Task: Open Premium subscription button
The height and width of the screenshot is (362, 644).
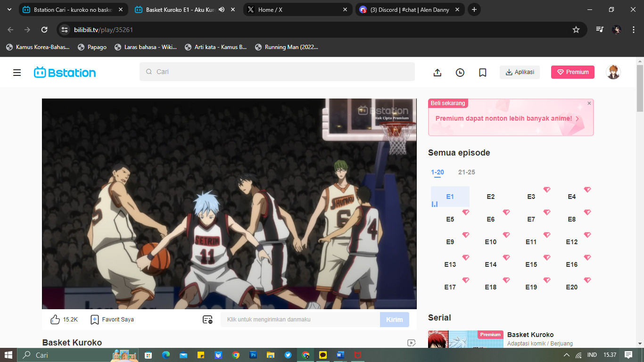Action: coord(573,72)
